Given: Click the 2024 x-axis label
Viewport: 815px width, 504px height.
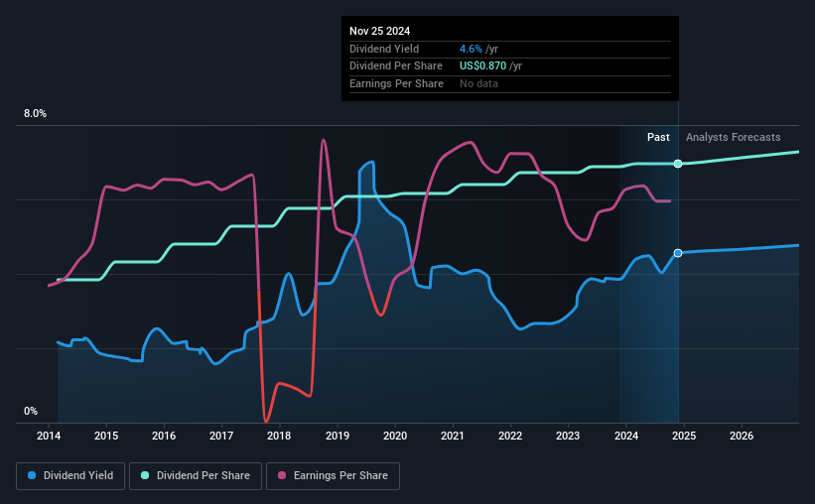Looking at the screenshot, I should click(626, 436).
